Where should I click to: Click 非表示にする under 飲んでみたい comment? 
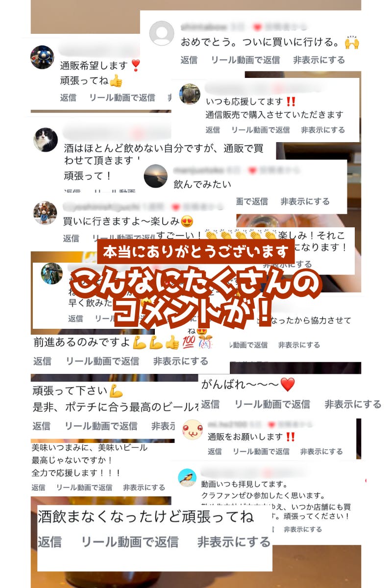(x=305, y=201)
